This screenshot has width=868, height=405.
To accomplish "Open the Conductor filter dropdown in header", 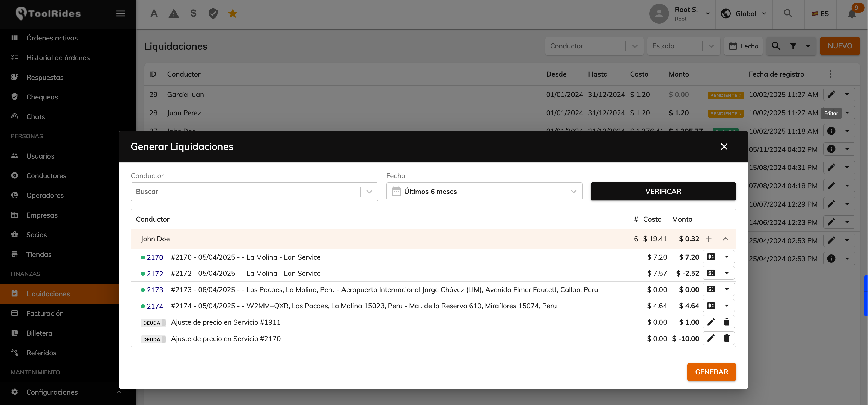I will coord(594,46).
